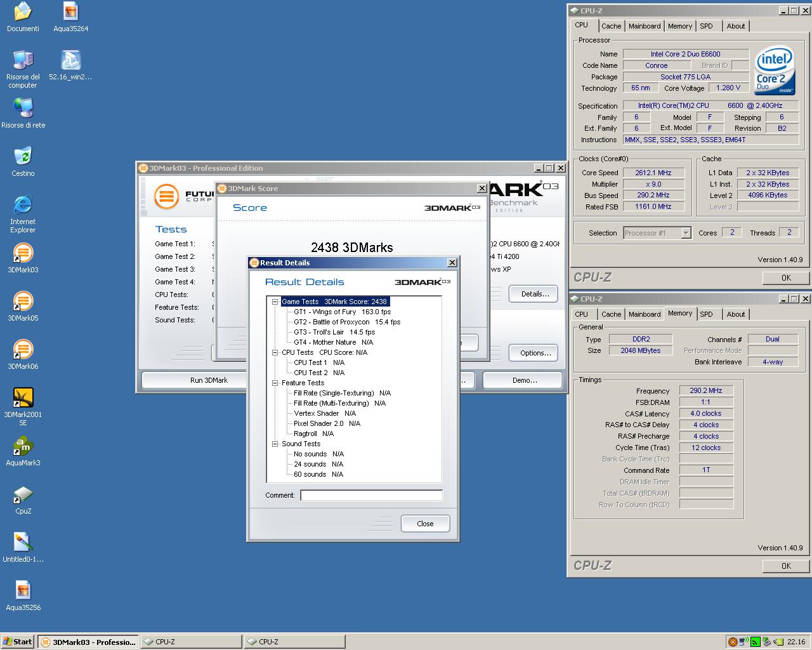Open About tab in upper CPU-Z window

[x=736, y=26]
